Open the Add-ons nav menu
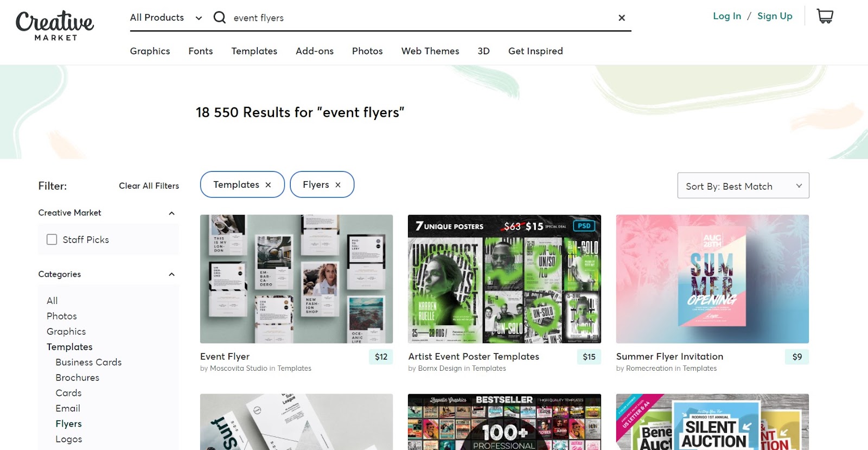Screen dimensions: 868x450 (315, 51)
